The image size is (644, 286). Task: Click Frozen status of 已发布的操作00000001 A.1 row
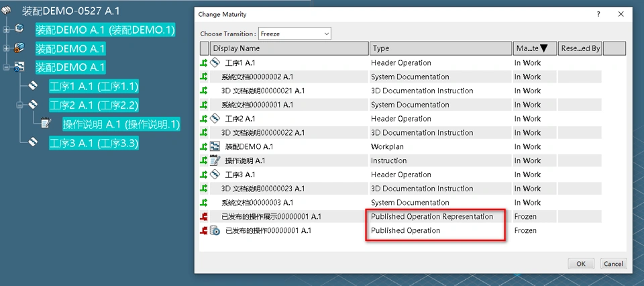point(525,230)
